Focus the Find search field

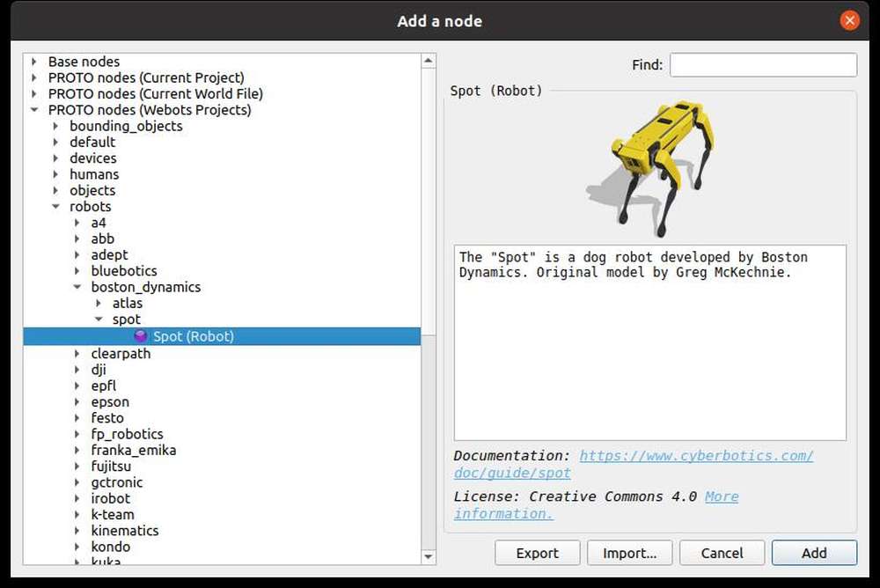763,64
